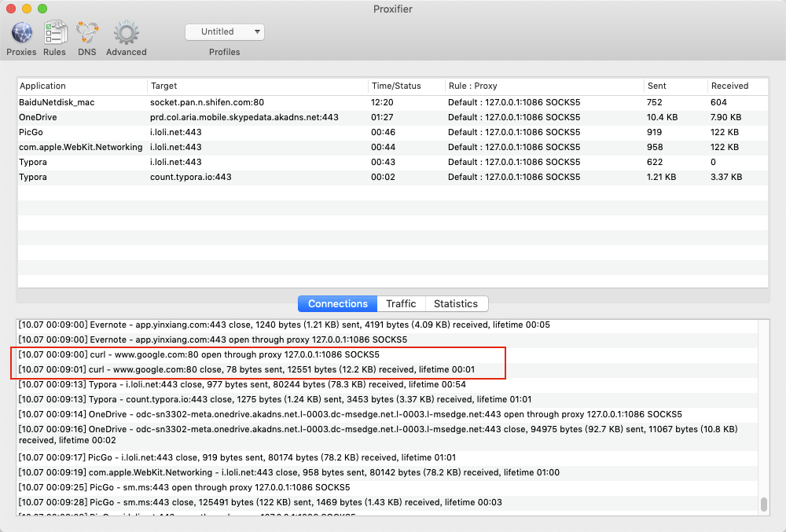Select the Typora row targeting i.loli.net:443
Image resolution: width=786 pixels, height=532 pixels.
coord(393,163)
